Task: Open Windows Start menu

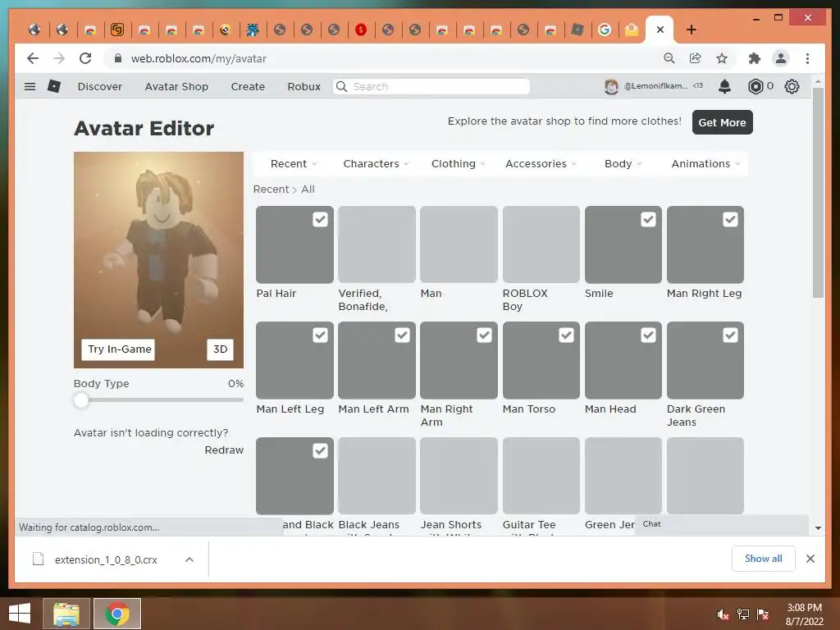Action: (20, 614)
